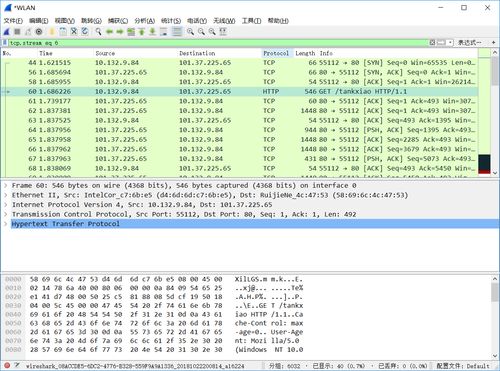Viewport: 500px width, 371px height.
Task: Click into the tcp.stream eq 6 filter field
Action: click(x=218, y=43)
